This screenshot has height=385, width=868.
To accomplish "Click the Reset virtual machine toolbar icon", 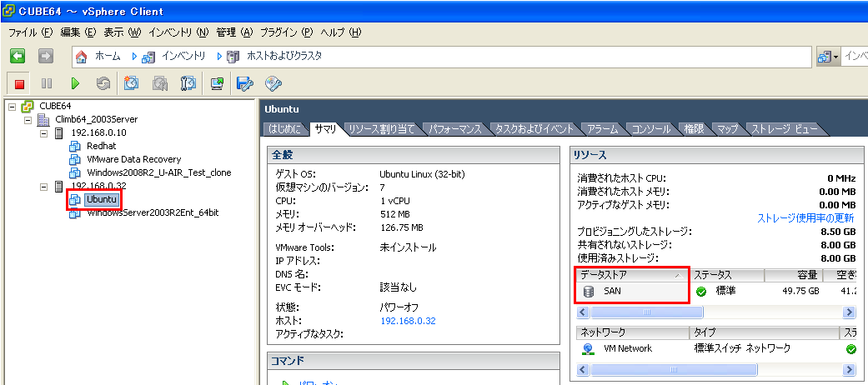I will pos(103,83).
